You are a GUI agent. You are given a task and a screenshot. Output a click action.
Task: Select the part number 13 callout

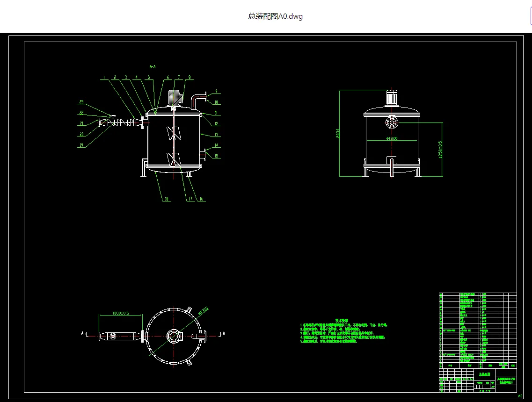point(217,135)
